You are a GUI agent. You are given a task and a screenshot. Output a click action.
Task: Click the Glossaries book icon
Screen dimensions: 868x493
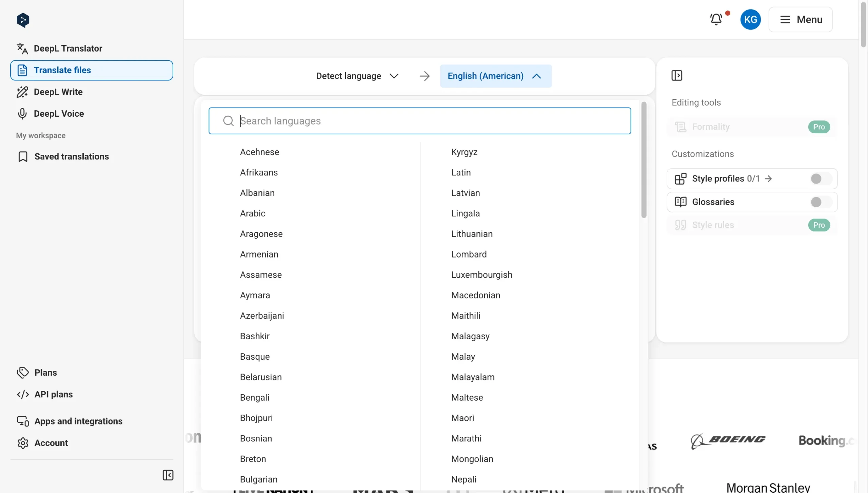pyautogui.click(x=680, y=202)
